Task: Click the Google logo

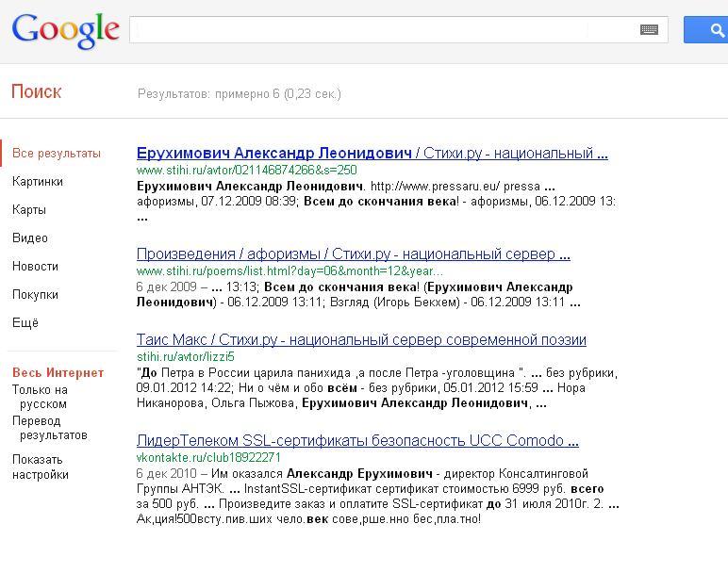Action: [x=65, y=30]
